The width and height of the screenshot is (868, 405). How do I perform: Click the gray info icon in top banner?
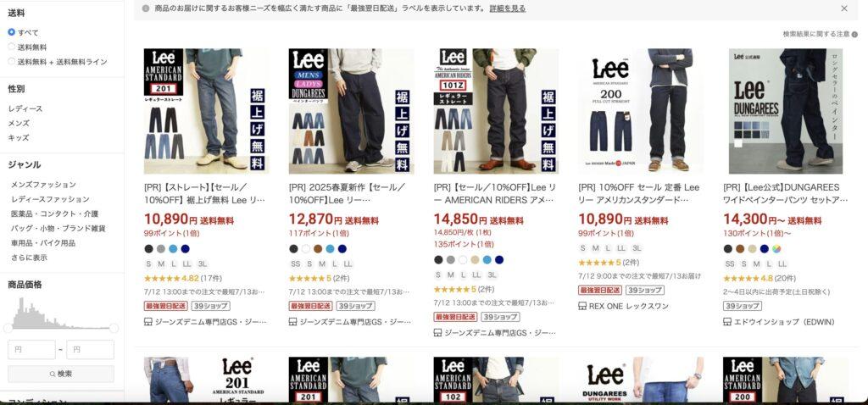coord(146,8)
